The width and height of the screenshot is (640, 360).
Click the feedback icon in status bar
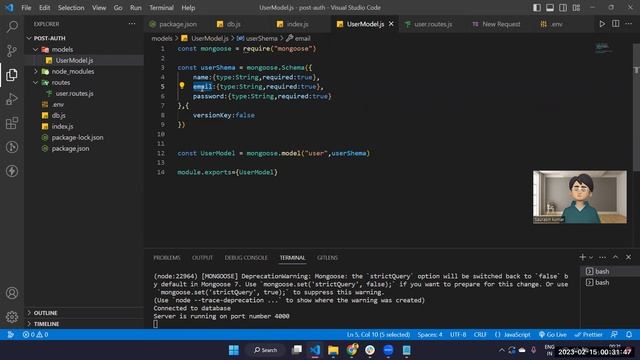pos(614,335)
